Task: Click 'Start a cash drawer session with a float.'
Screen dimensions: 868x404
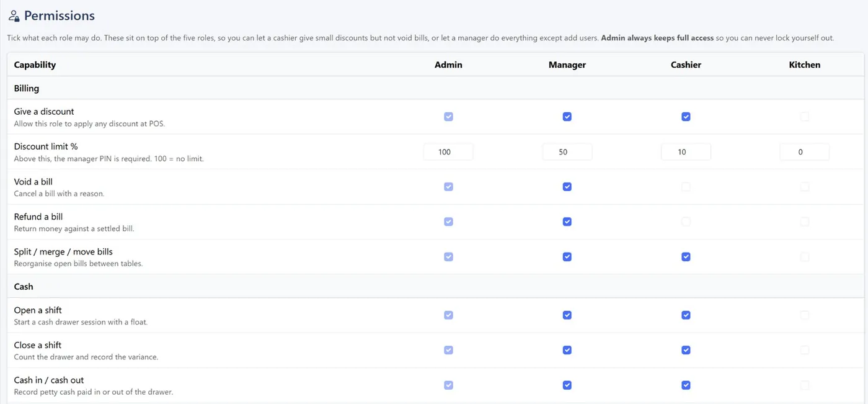Action: point(81,322)
